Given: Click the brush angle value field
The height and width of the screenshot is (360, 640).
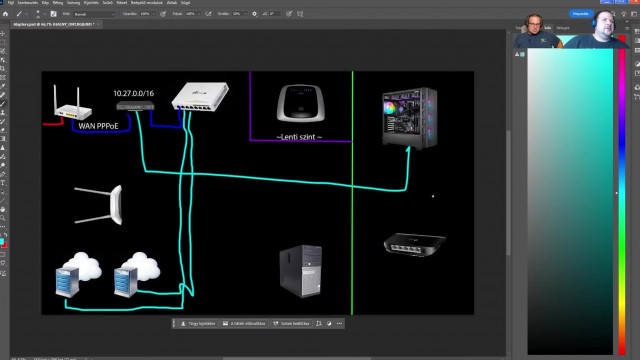Looking at the screenshot, I should coord(274,14).
